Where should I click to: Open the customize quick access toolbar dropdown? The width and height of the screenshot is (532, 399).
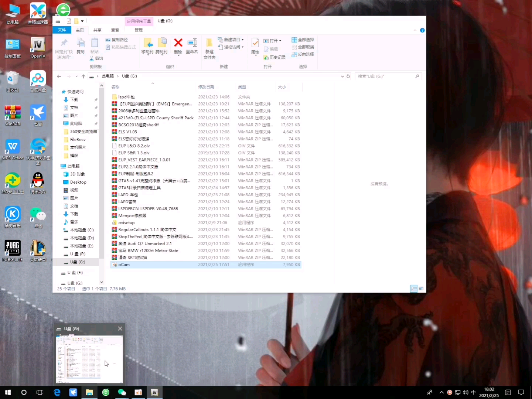pos(82,21)
